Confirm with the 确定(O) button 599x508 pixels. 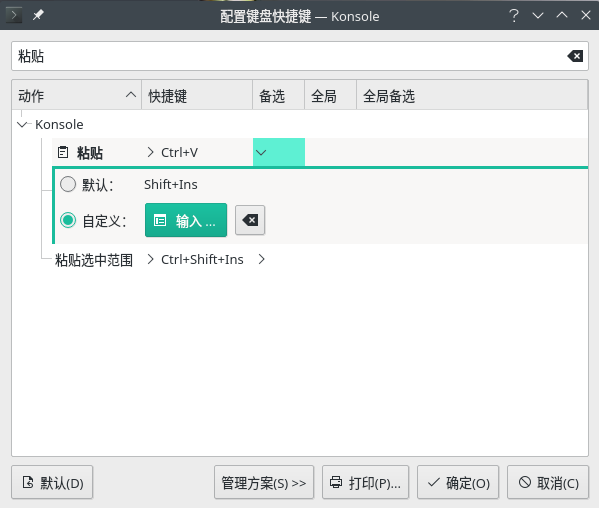[458, 482]
